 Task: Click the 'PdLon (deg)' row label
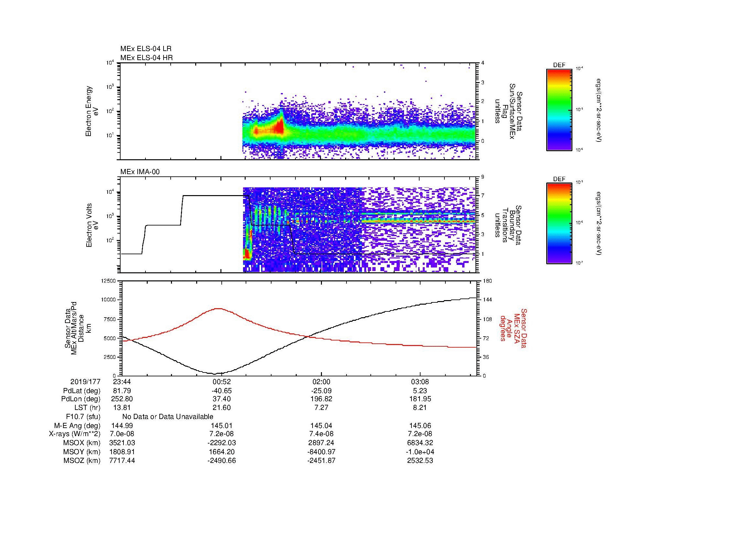point(81,399)
